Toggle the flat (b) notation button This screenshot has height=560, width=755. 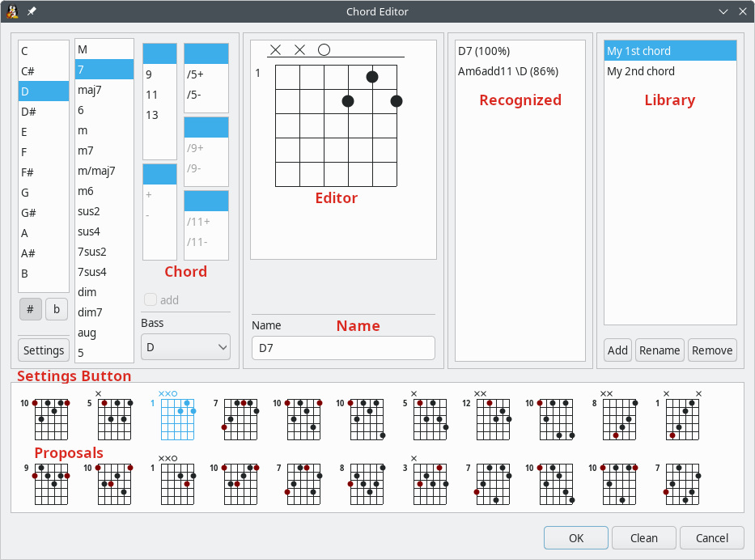coord(57,308)
